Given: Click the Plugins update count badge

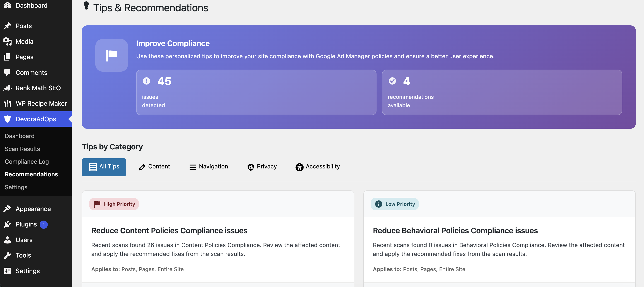Looking at the screenshot, I should (x=43, y=224).
